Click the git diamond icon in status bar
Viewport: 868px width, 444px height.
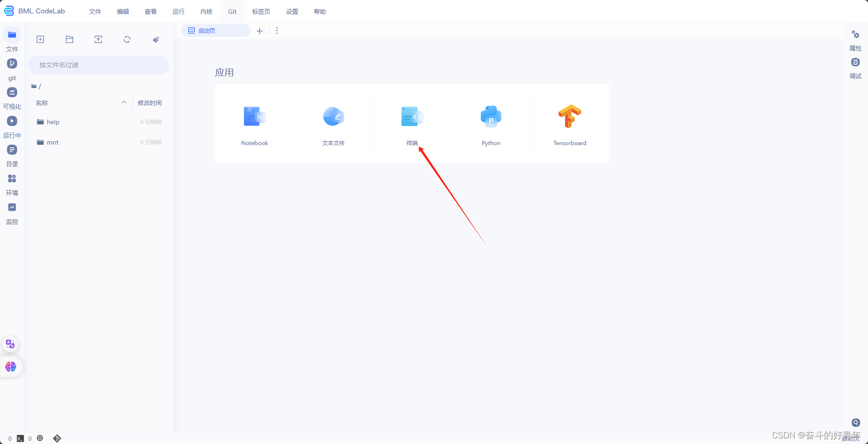tap(57, 438)
